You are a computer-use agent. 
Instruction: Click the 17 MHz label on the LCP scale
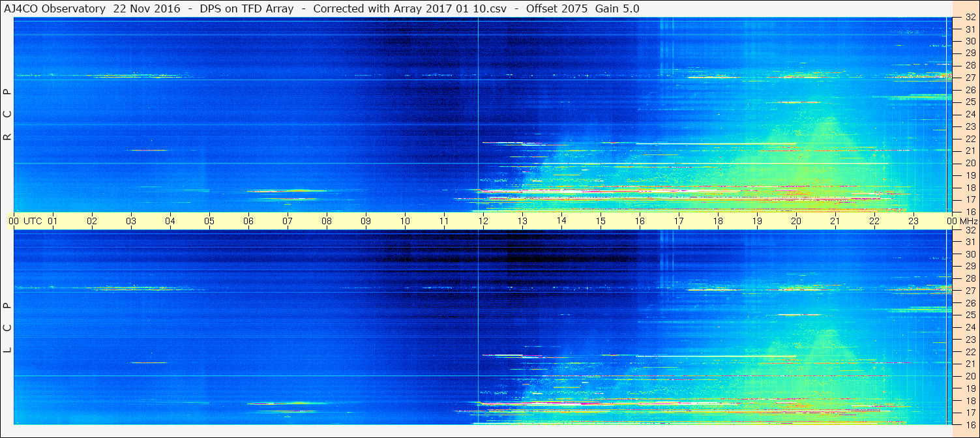(x=970, y=413)
